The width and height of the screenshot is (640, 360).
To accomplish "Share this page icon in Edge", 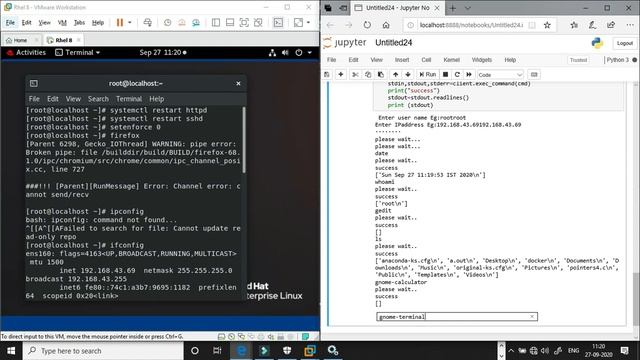I will (611, 25).
